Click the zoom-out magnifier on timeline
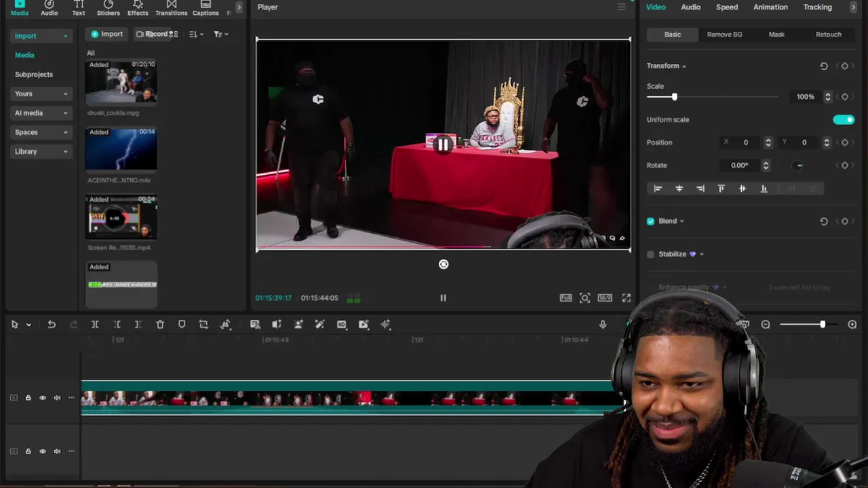The image size is (868, 488). point(766,325)
